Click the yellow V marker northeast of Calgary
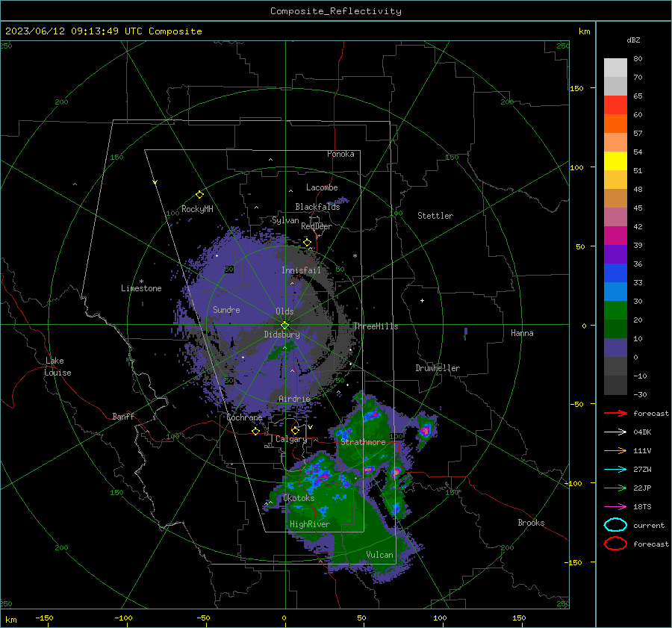Viewport: 672px width, 628px height. point(310,427)
